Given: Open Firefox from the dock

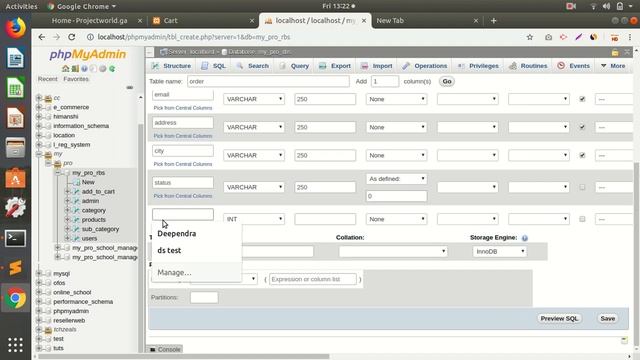Looking at the screenshot, I should 16,28.
